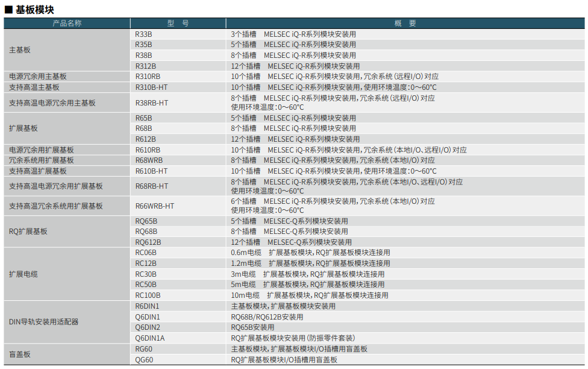
Task: Select the 电源冗余用扩展基板 product name
Action: [x=41, y=150]
